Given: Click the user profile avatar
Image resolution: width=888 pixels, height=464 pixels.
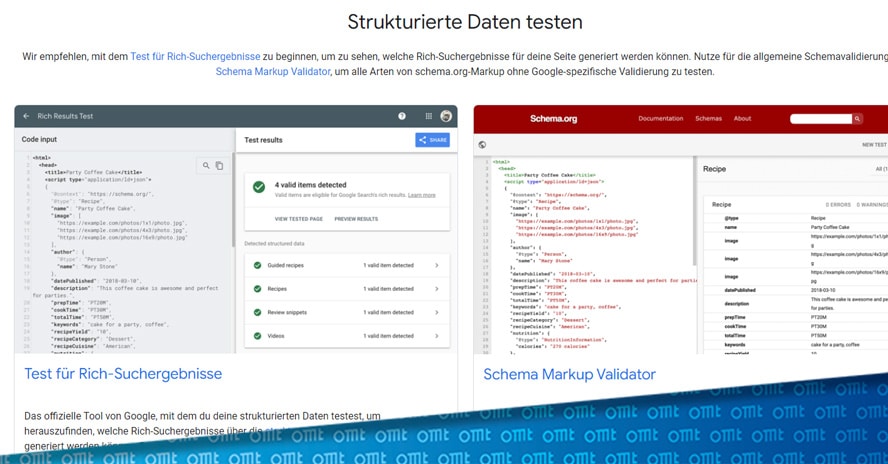Looking at the screenshot, I should click(x=446, y=116).
